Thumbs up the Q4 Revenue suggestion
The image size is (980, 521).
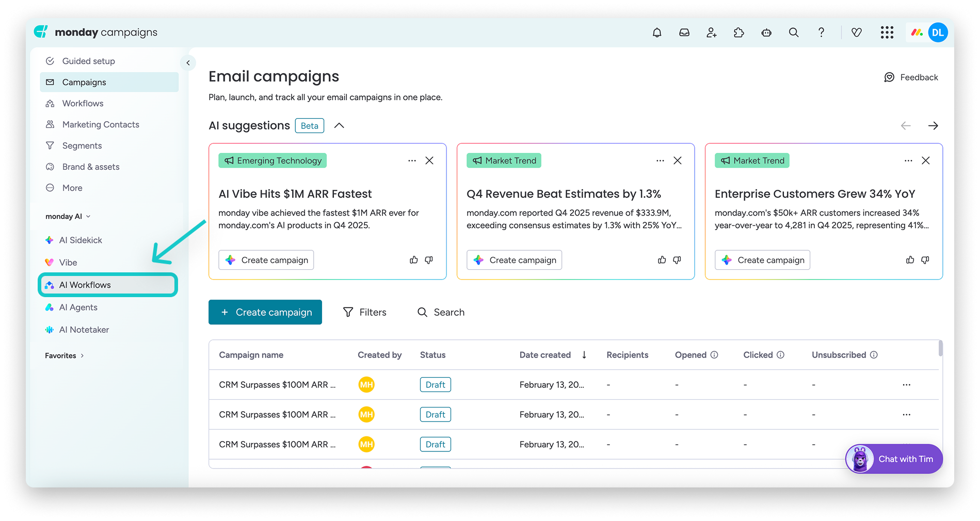[662, 260]
